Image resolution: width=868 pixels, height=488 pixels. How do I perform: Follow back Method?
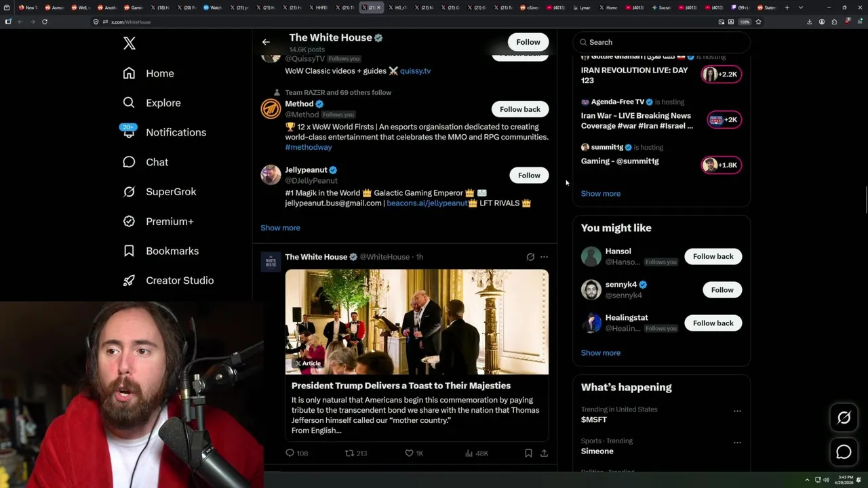pos(520,109)
